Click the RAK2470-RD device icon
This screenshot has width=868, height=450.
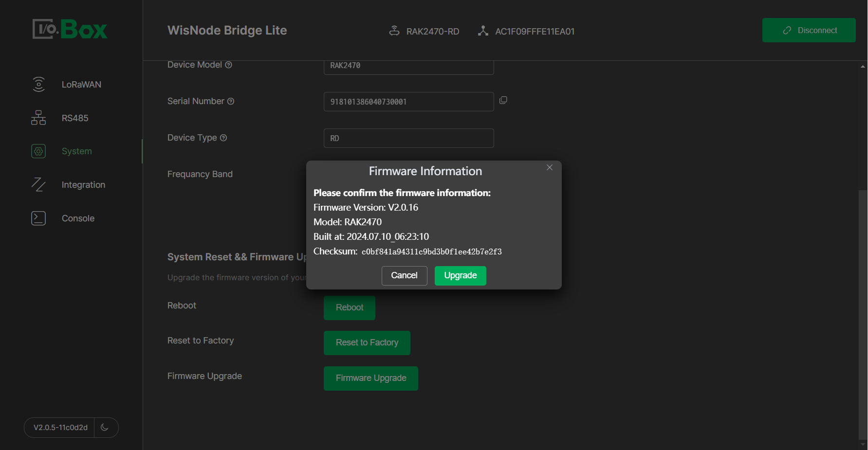[x=394, y=31]
